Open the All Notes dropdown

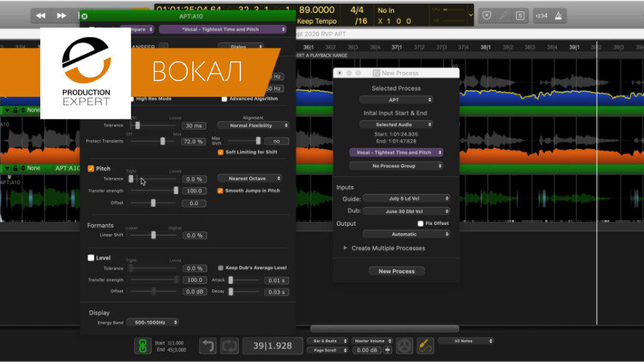pos(465,341)
